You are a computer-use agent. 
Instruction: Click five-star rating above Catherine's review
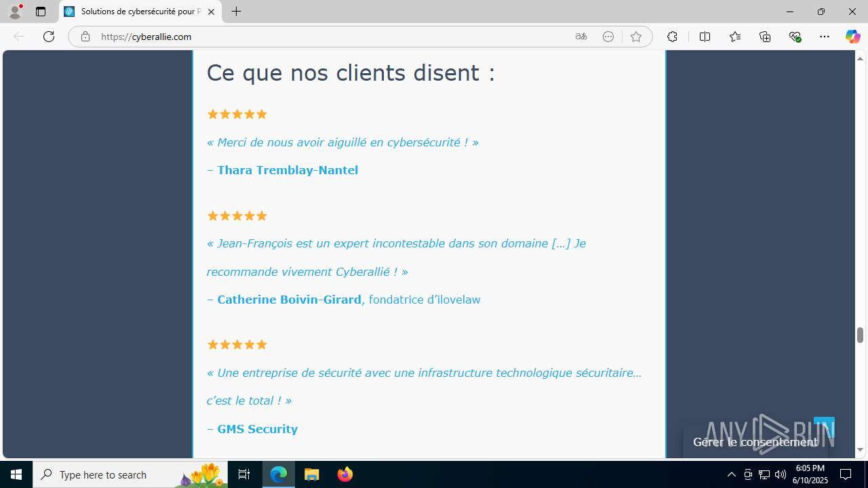coord(237,216)
